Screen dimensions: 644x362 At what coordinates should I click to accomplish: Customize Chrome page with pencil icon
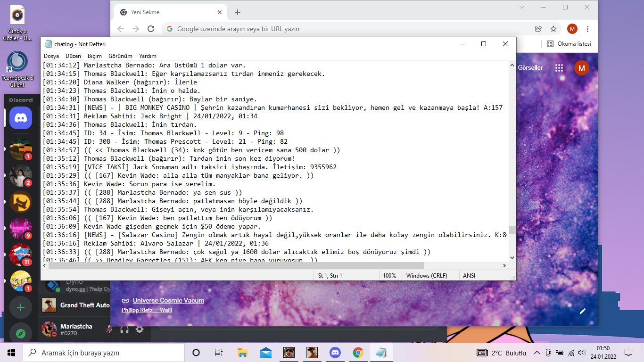583,311
